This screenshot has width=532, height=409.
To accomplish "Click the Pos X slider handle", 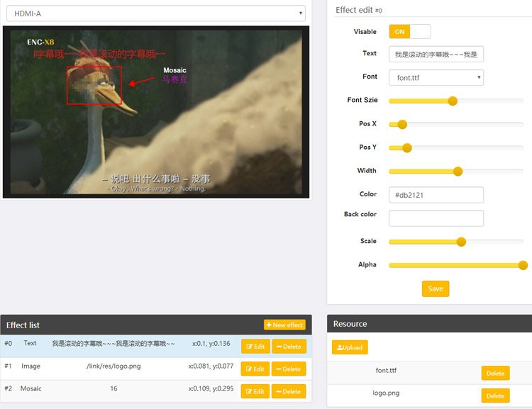I will 402,125.
